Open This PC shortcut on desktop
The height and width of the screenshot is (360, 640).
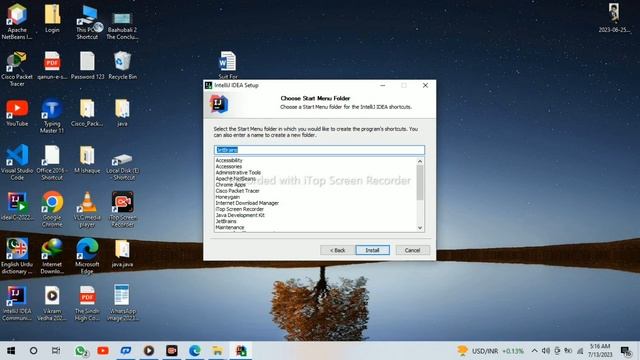[x=87, y=22]
